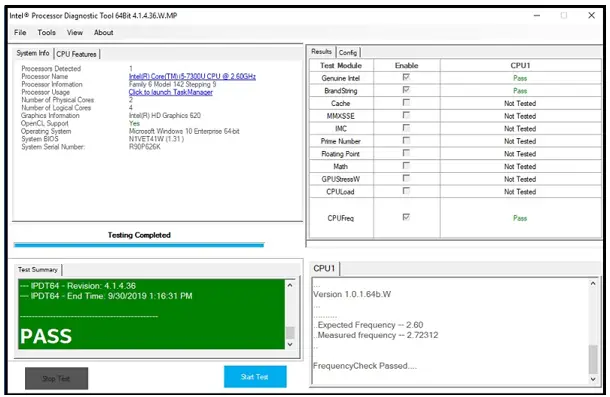The width and height of the screenshot is (610, 397).
Task: Click the Test Module column header
Action: pyautogui.click(x=341, y=65)
